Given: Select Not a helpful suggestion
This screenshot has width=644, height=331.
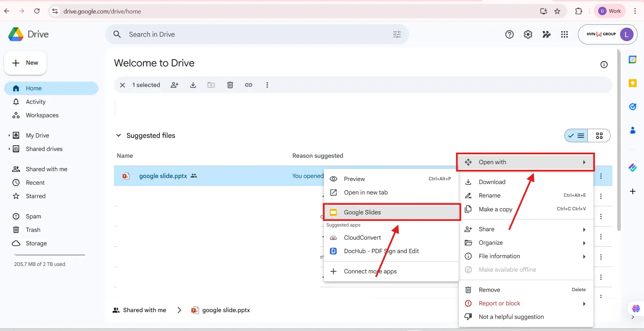Looking at the screenshot, I should [526, 317].
